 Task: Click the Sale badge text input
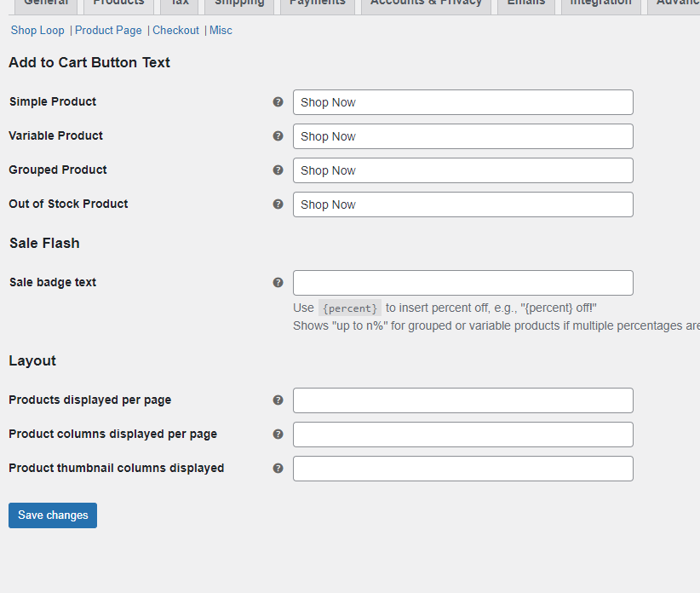click(x=463, y=283)
